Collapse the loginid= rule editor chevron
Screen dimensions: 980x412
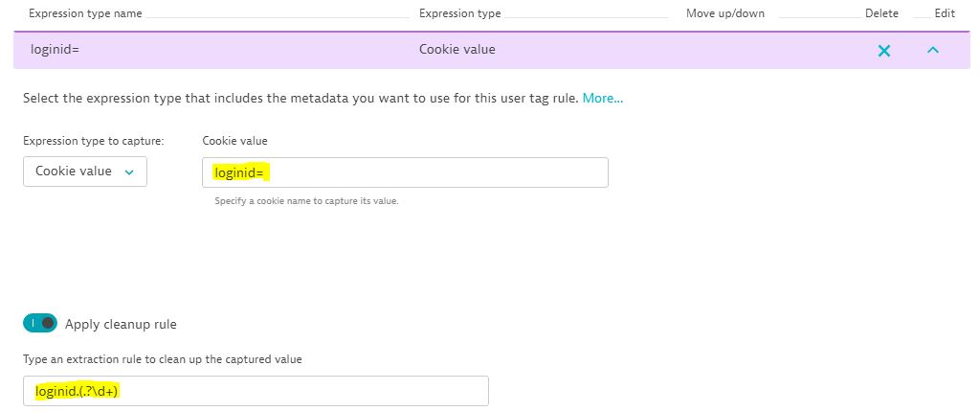coord(933,50)
